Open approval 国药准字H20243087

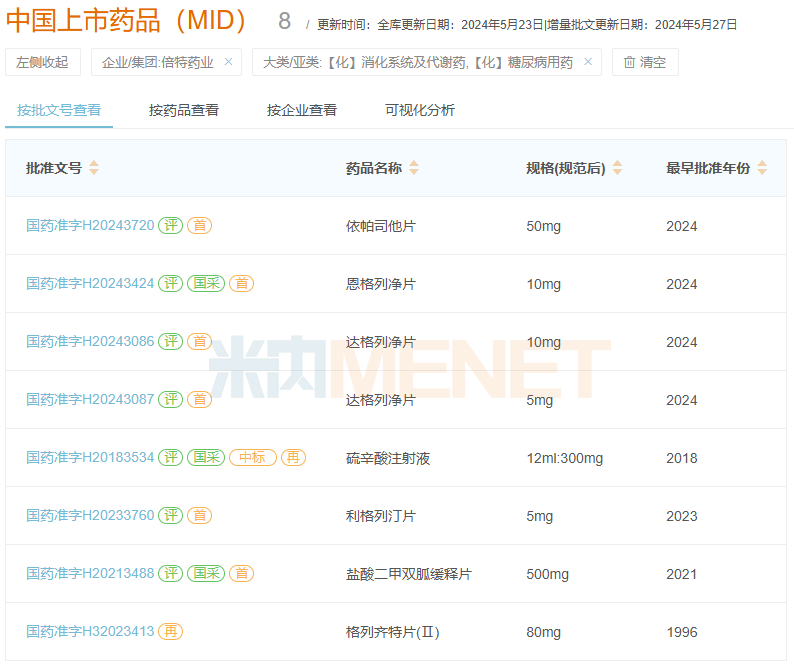(90, 400)
